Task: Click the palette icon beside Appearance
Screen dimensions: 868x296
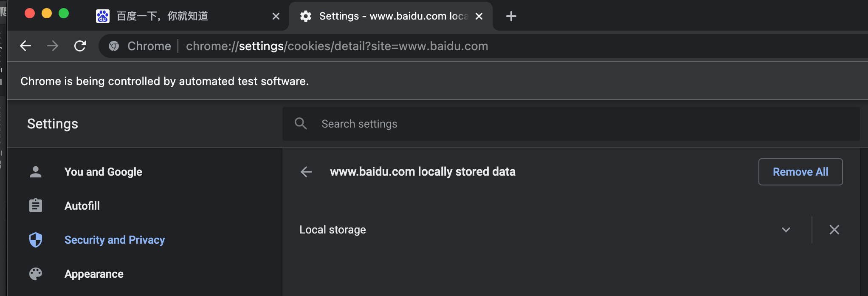Action: click(x=36, y=274)
